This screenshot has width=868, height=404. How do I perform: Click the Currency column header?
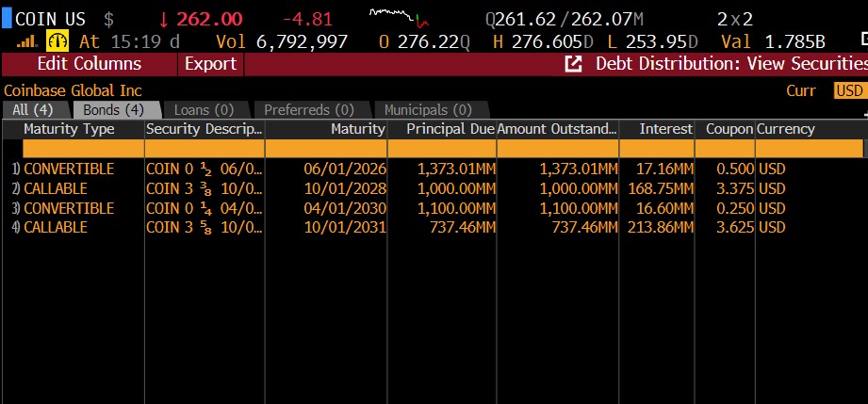tap(785, 130)
